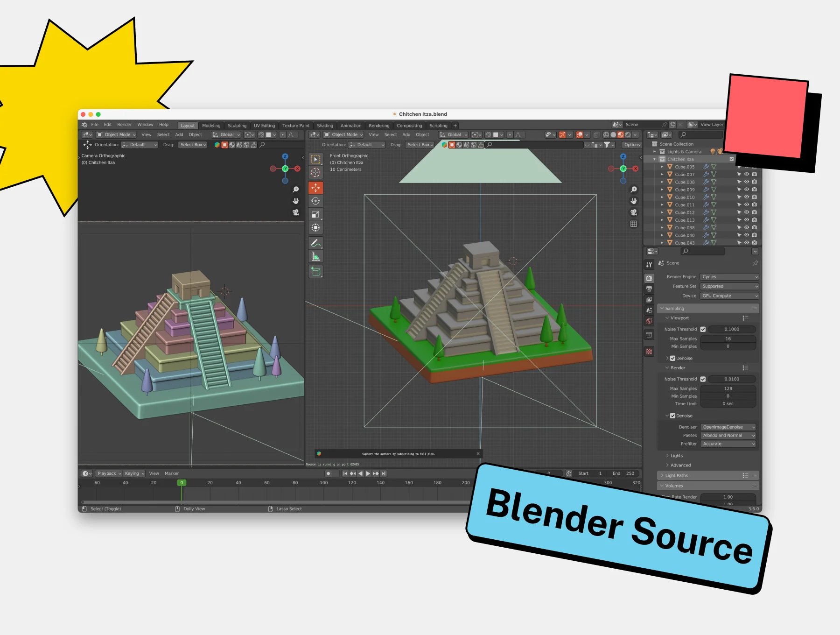Open the Render menu

coord(124,125)
